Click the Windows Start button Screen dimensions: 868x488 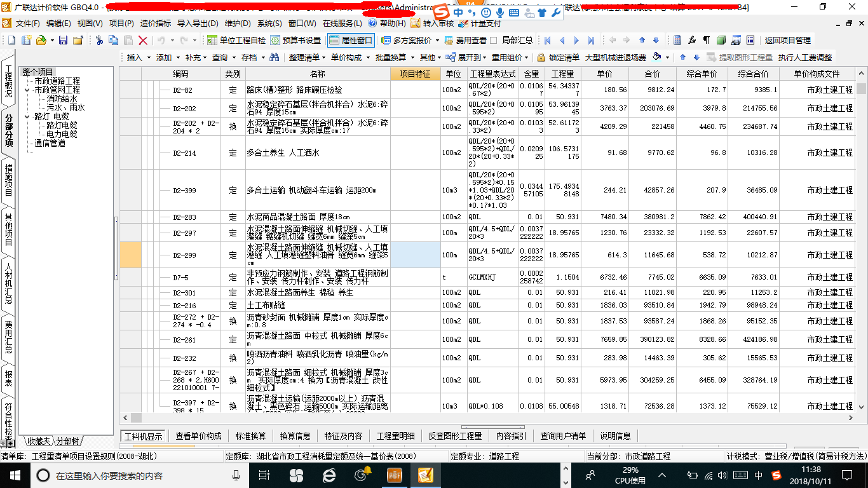pos(15,475)
